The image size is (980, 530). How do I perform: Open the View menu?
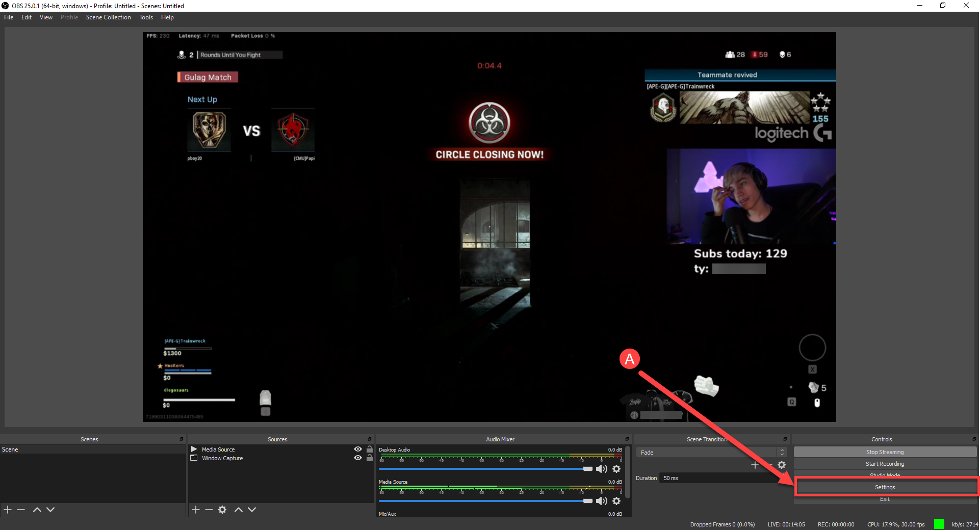[46, 17]
